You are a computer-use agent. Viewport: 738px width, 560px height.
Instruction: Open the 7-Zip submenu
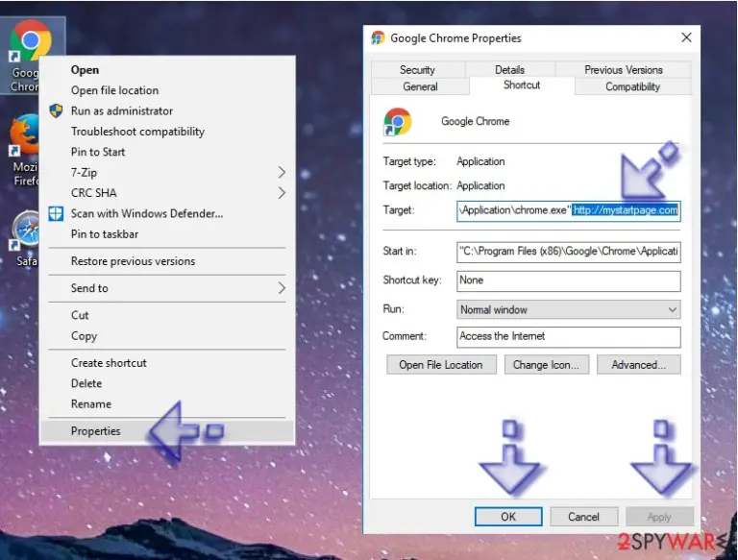(167, 173)
